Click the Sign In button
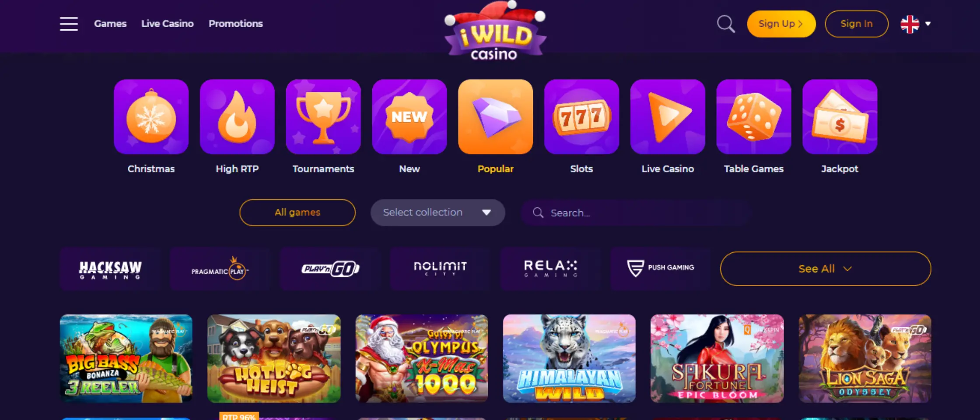Image resolution: width=980 pixels, height=420 pixels. pyautogui.click(x=857, y=24)
